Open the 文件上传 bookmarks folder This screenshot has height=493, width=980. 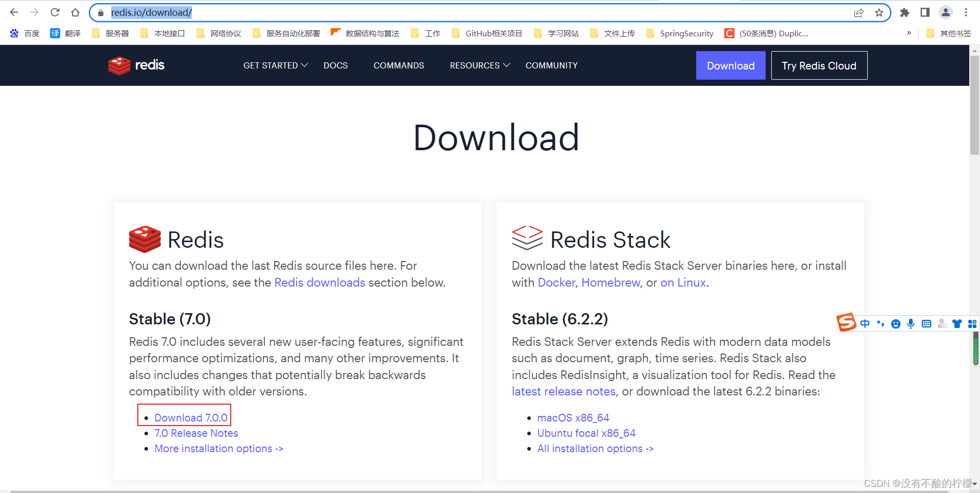tap(612, 33)
